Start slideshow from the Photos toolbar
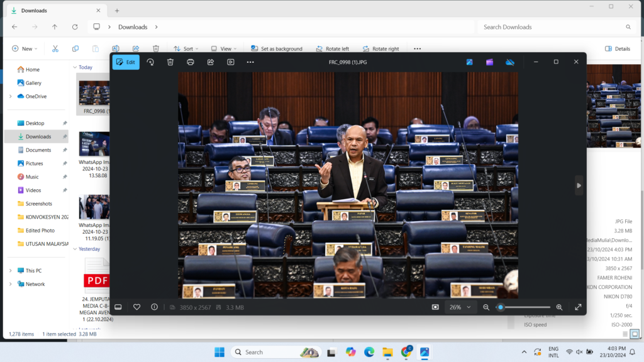Screen dimensions: 644x362 tap(231, 62)
